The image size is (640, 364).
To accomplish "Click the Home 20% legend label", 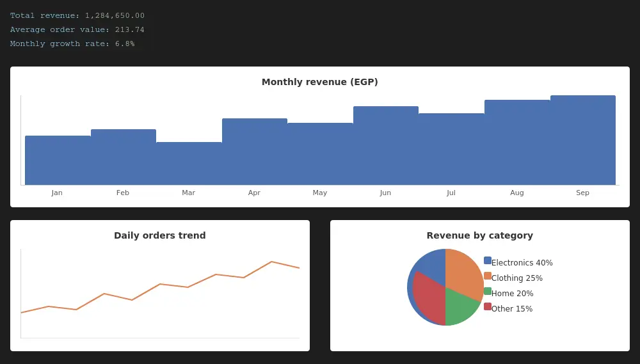I will tap(512, 294).
